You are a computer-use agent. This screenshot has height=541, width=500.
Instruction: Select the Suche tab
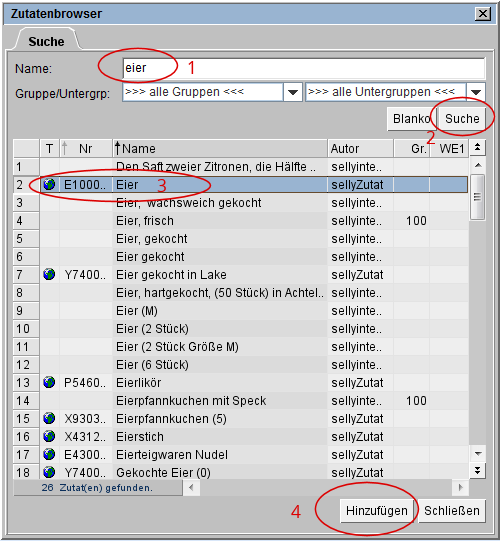point(46,41)
